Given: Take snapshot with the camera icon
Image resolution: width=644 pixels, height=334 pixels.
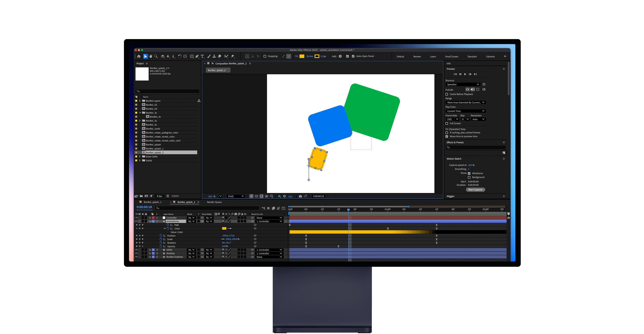Looking at the screenshot, I should [x=300, y=196].
